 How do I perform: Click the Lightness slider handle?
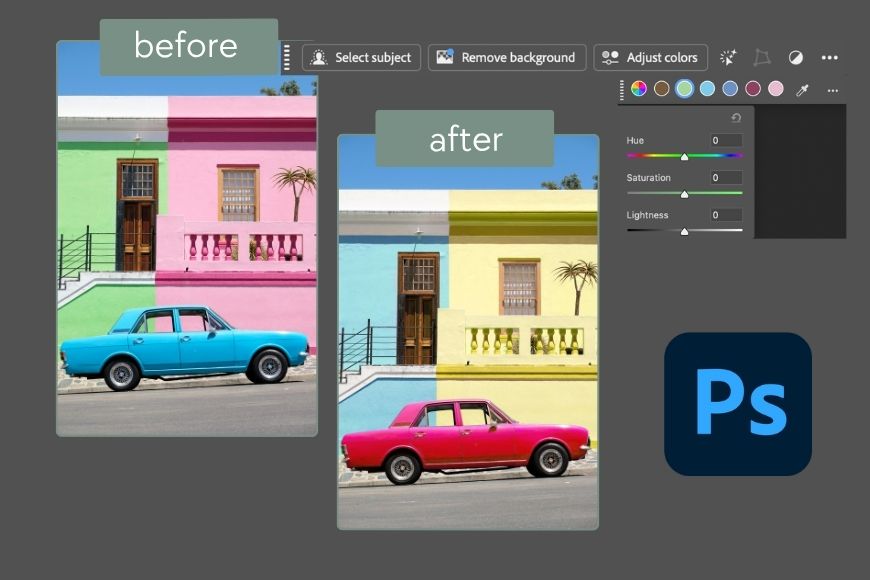click(x=685, y=231)
